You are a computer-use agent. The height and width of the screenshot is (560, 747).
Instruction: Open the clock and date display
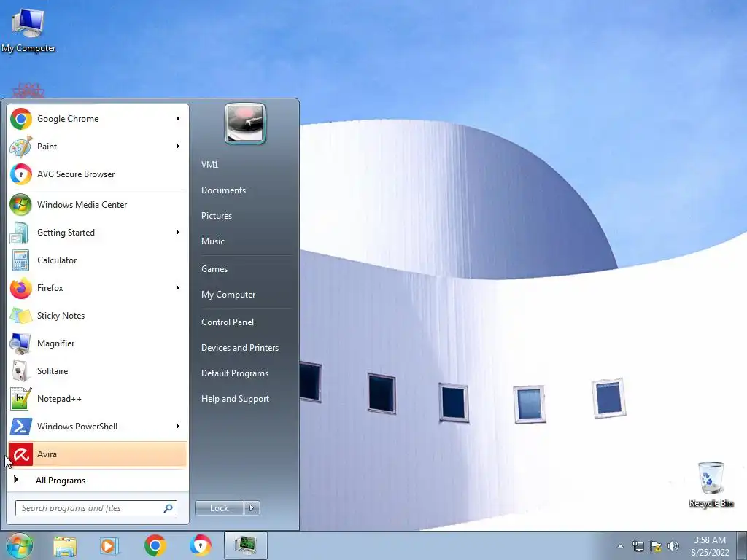tap(710, 546)
